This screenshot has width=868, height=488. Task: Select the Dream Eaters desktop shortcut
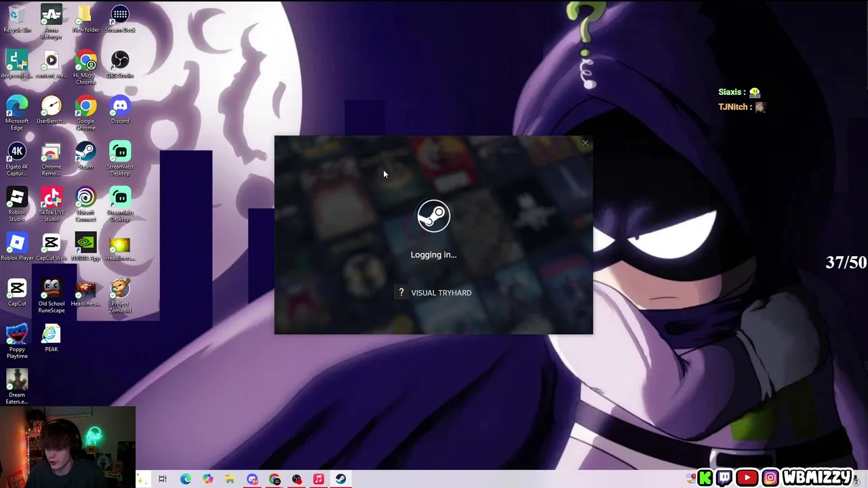click(x=17, y=386)
